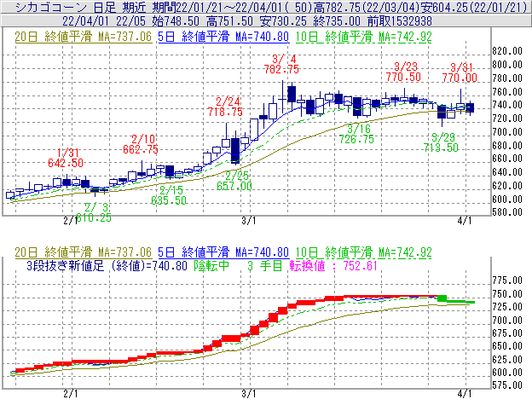Click the 終735.00 close price value
532x405 pixels.
point(337,21)
